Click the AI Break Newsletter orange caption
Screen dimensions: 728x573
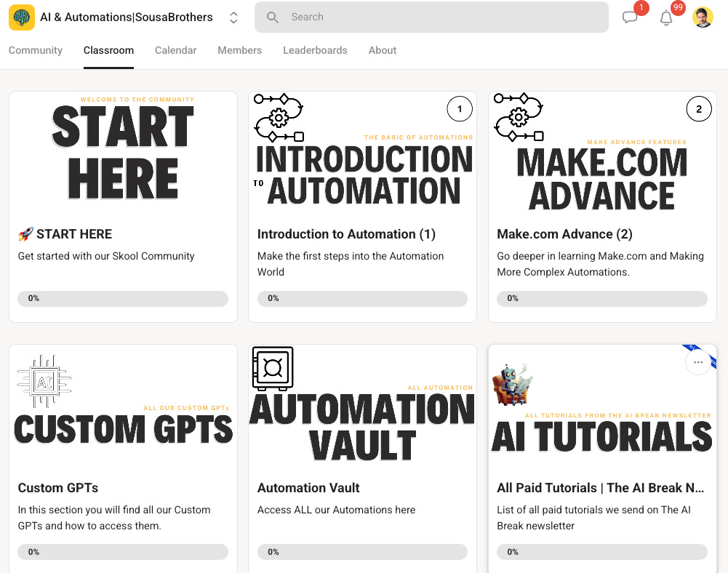pos(618,416)
